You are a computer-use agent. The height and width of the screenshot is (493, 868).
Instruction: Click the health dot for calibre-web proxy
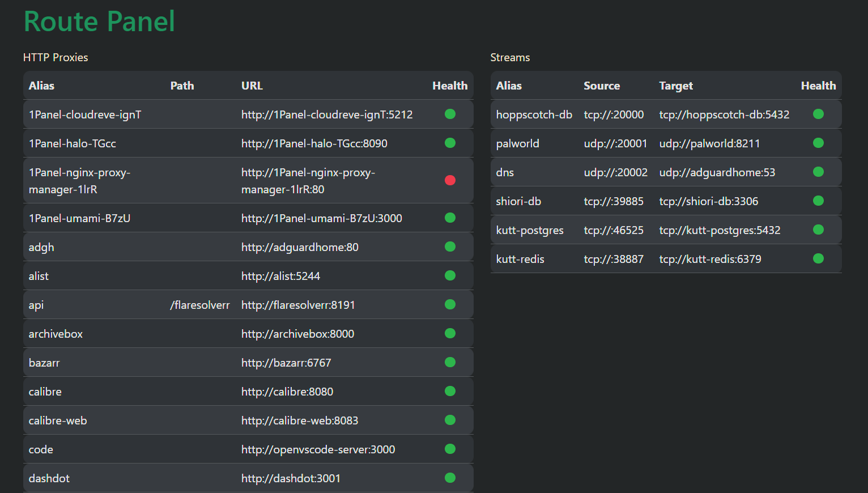(450, 420)
